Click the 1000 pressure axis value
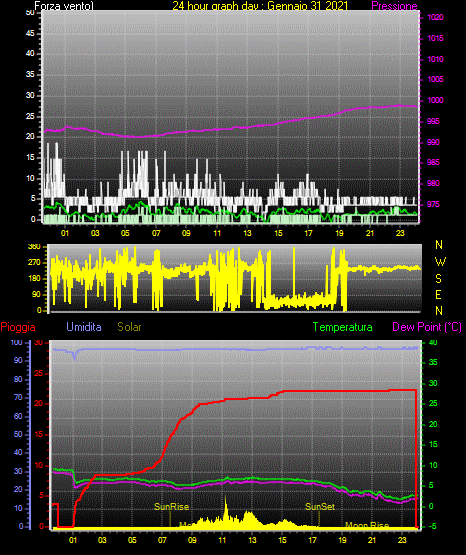Screen dimensions: 466x555 click(x=436, y=100)
